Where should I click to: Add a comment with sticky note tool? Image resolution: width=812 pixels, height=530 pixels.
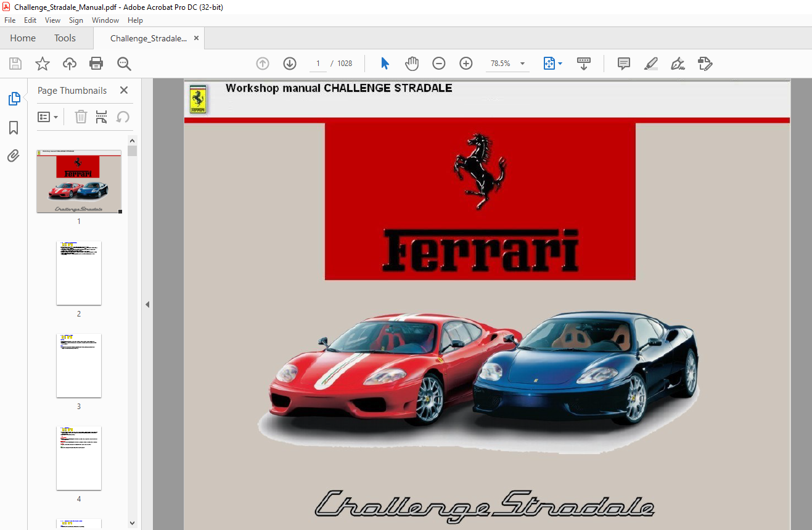tap(623, 64)
